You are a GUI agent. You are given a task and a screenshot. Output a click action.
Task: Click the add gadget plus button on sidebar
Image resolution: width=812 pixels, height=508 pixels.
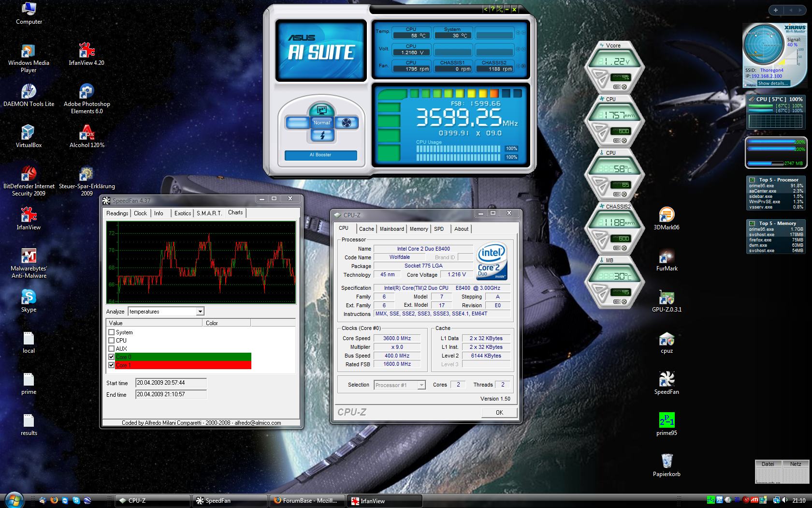pos(776,10)
